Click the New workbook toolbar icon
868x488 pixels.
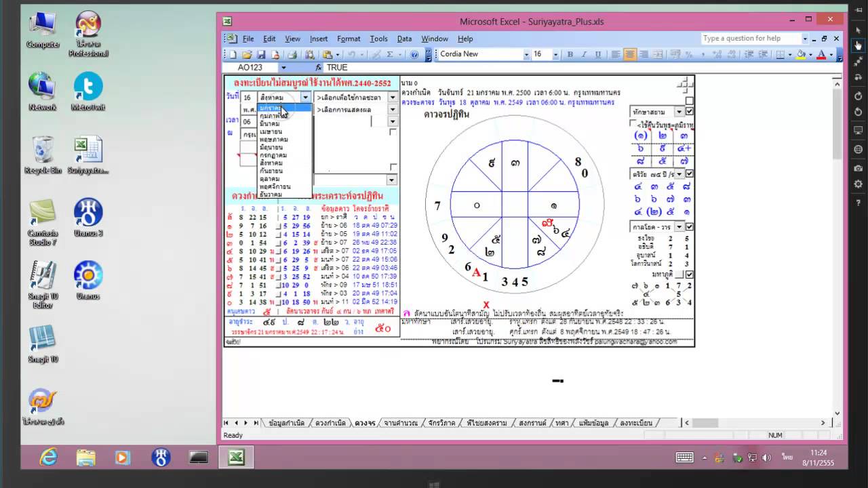pyautogui.click(x=233, y=55)
